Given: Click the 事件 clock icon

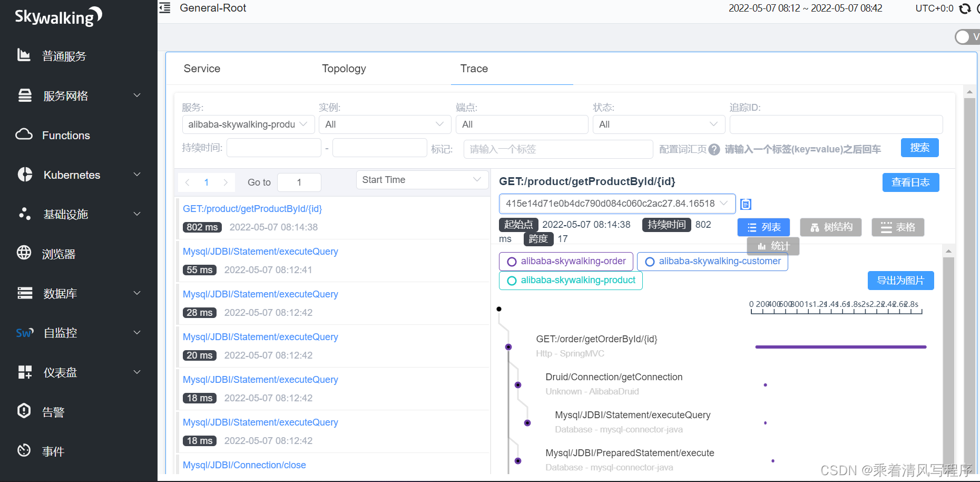Looking at the screenshot, I should 24,450.
